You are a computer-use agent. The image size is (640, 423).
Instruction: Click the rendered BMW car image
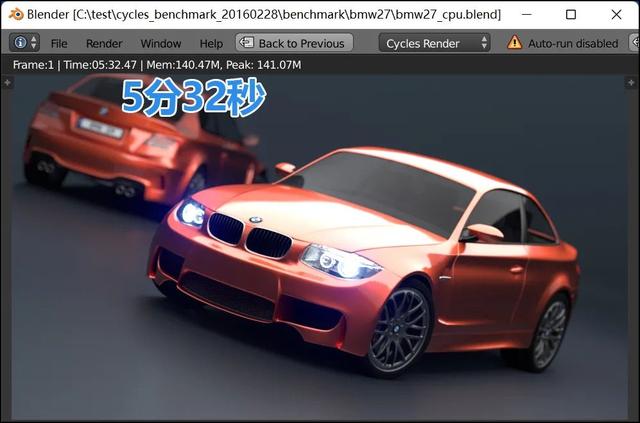(318, 245)
